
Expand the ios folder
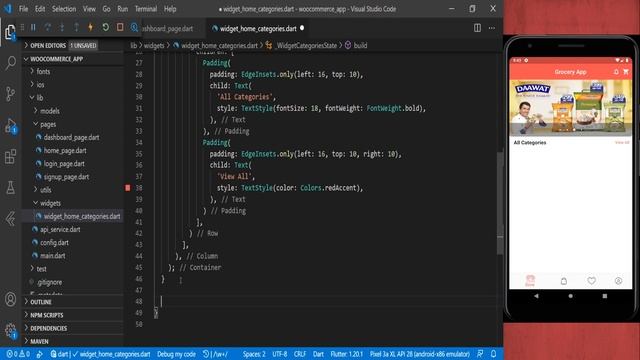click(73, 84)
